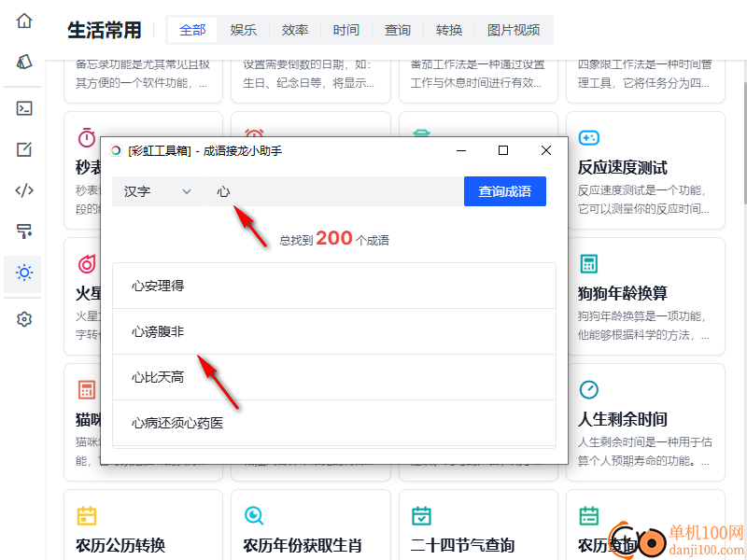Open the 农历公历转换 card title
The height and width of the screenshot is (560, 747).
click(x=120, y=545)
